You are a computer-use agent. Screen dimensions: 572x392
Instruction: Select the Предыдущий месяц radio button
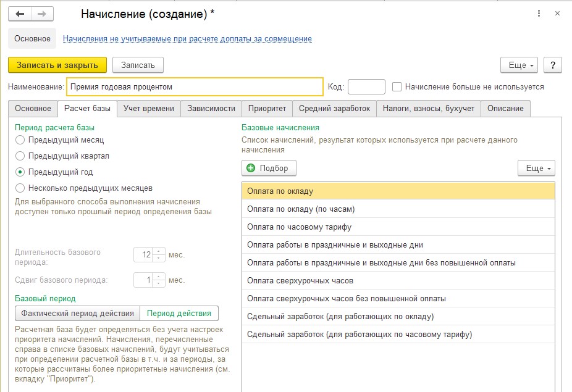pos(20,140)
